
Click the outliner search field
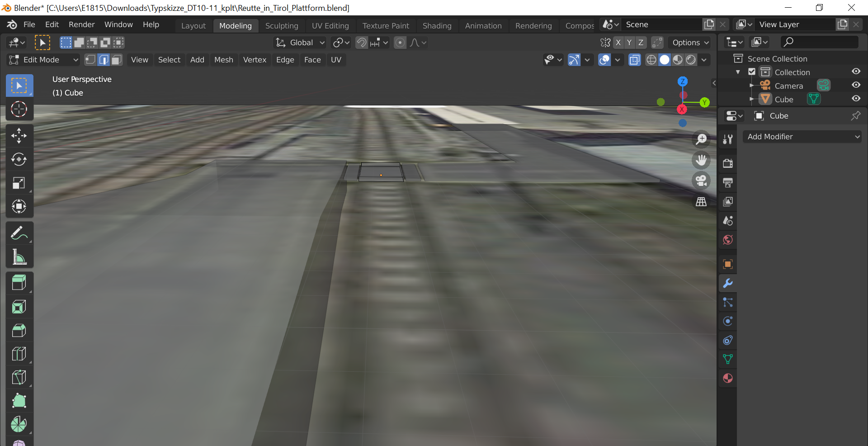[x=819, y=42]
